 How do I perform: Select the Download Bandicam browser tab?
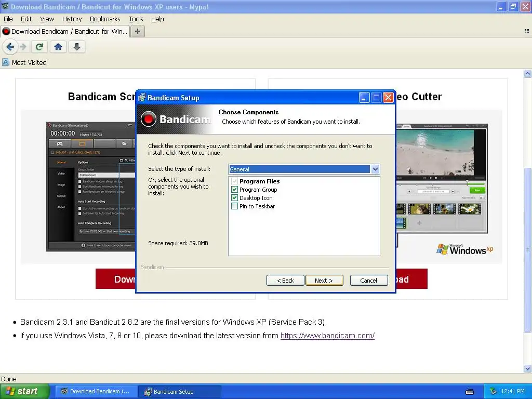pyautogui.click(x=65, y=31)
